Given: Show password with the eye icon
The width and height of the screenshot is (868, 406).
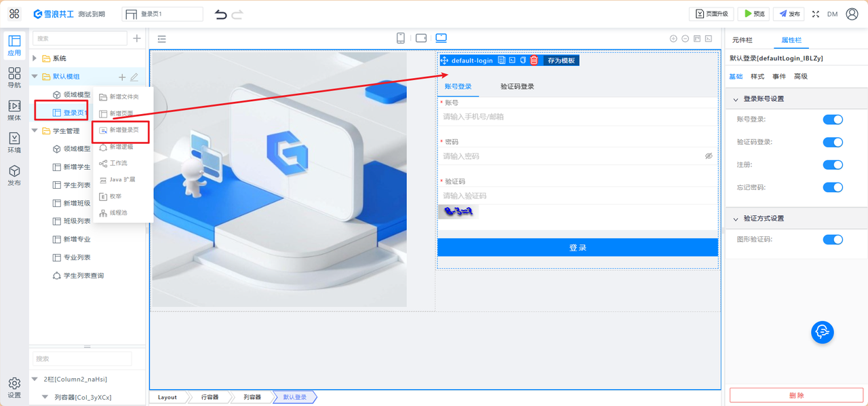Looking at the screenshot, I should (x=709, y=156).
